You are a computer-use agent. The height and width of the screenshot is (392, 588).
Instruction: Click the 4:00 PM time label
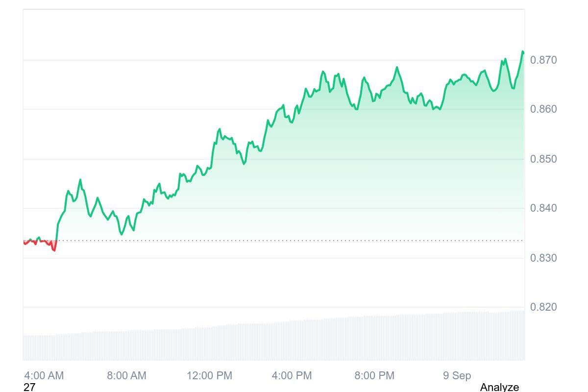292,376
